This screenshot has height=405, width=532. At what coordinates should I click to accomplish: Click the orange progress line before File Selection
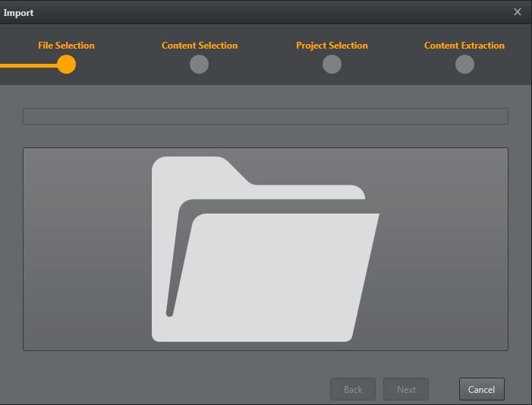[x=27, y=65]
